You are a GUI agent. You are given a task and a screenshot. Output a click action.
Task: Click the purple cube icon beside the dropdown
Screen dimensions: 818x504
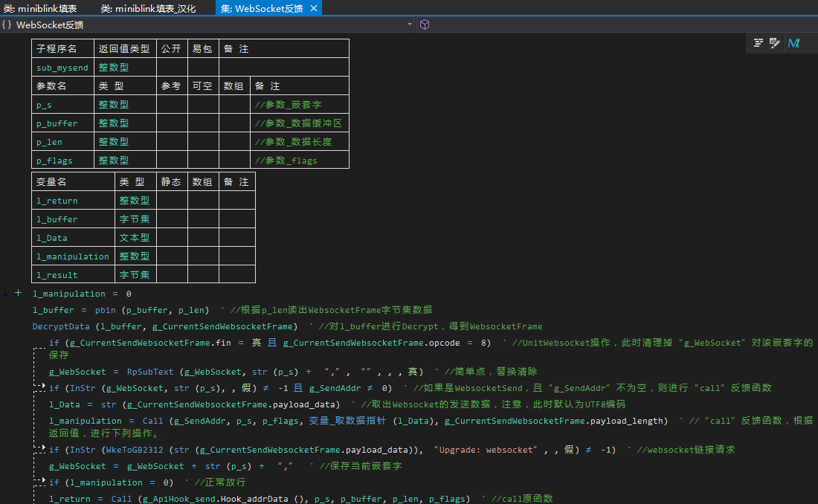425,25
